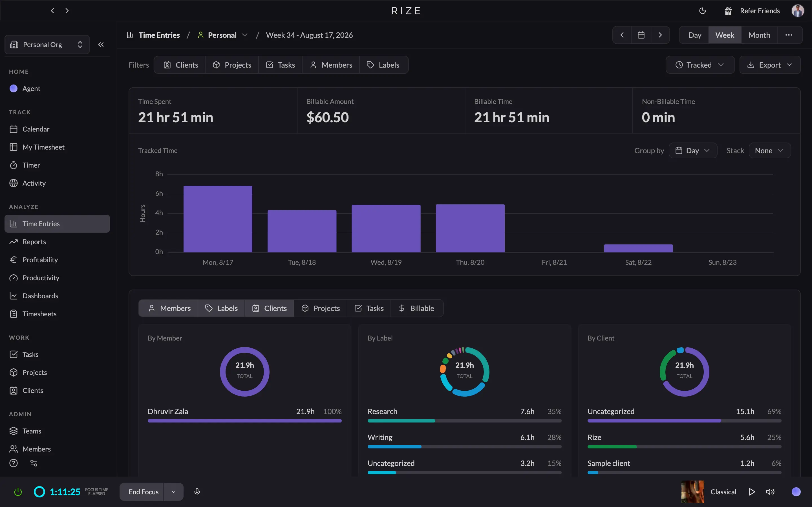812x507 pixels.
Task: Toggle the Billable breakdown chip
Action: (x=417, y=308)
